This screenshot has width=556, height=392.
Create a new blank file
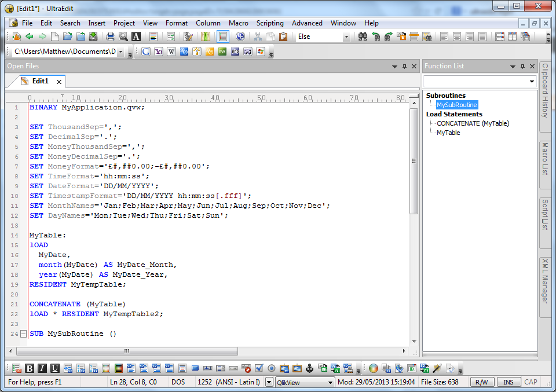point(55,36)
